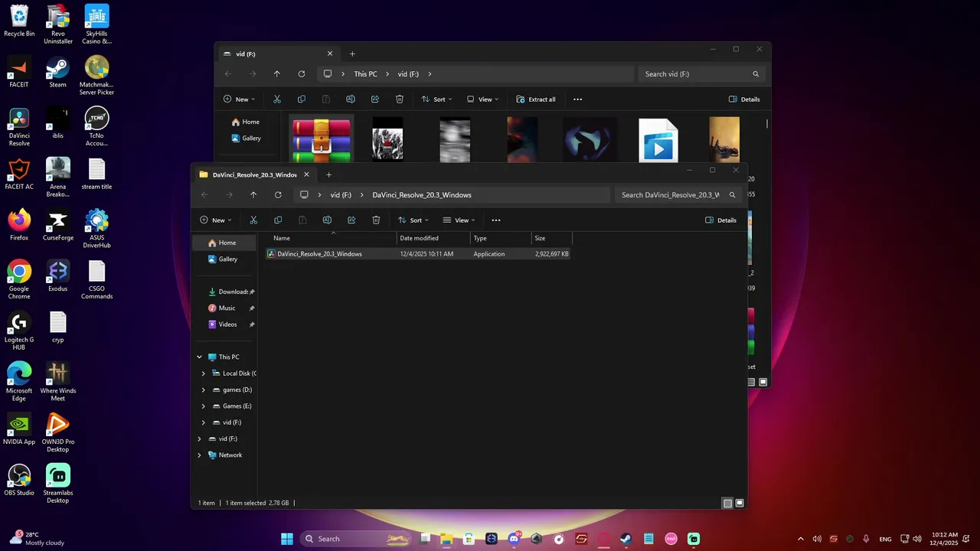Open NVIDIA App desktop icon
980x551 pixels.
click(19, 429)
